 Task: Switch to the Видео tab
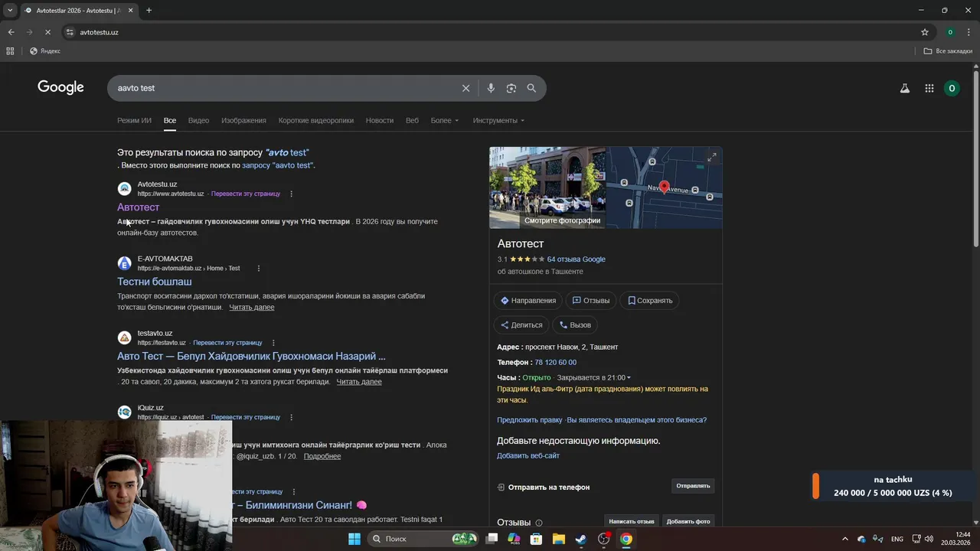[198, 120]
